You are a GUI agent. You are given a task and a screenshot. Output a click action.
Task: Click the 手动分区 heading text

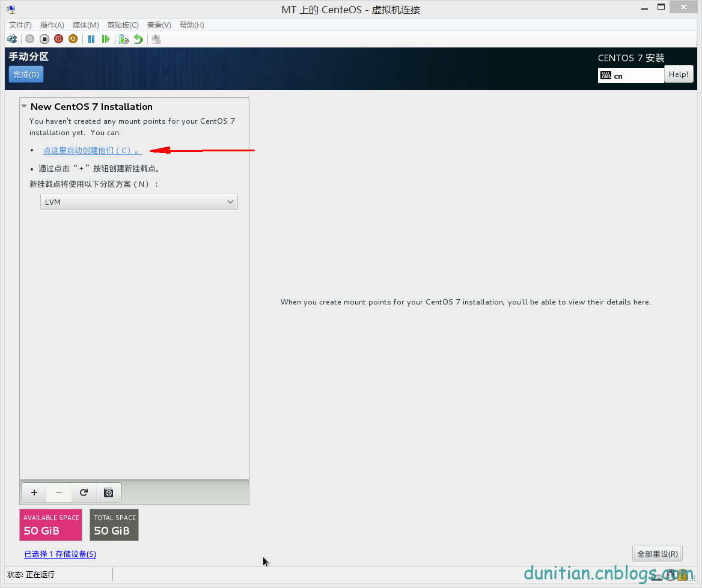click(29, 57)
